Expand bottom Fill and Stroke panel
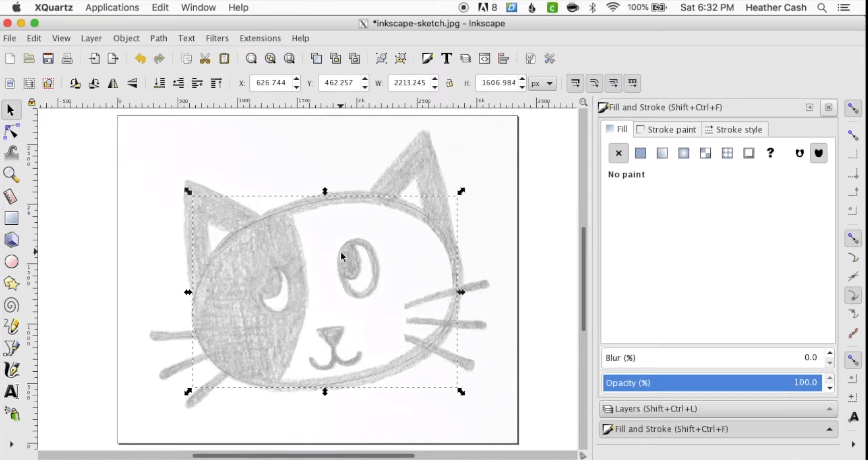Screen dimensions: 868x460 click(x=718, y=429)
